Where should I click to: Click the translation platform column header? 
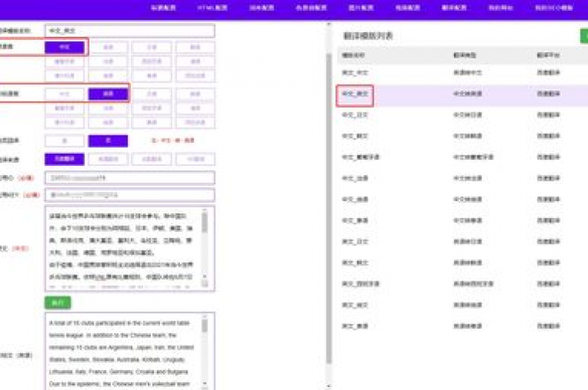pyautogui.click(x=548, y=55)
